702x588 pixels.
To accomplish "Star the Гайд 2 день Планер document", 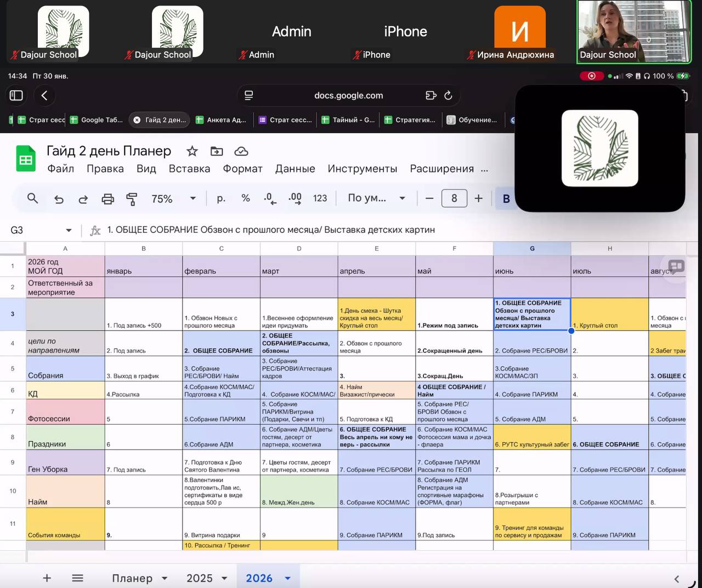I will (192, 151).
